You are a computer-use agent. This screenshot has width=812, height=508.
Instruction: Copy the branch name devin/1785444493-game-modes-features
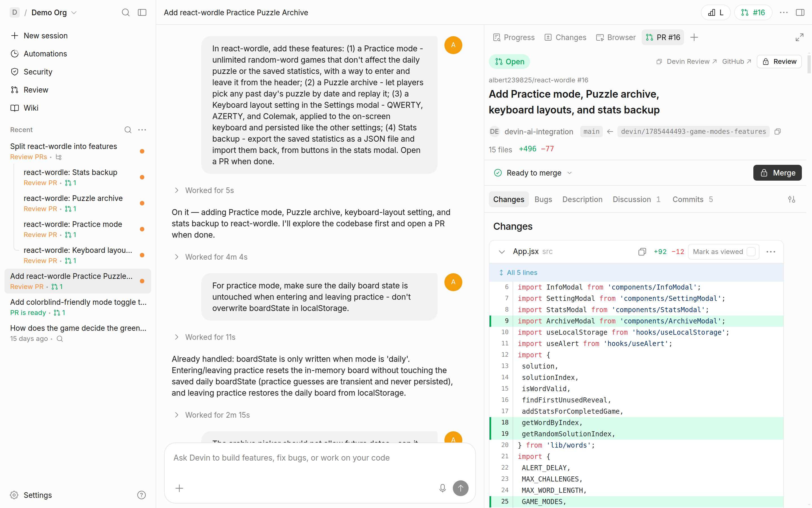(777, 131)
